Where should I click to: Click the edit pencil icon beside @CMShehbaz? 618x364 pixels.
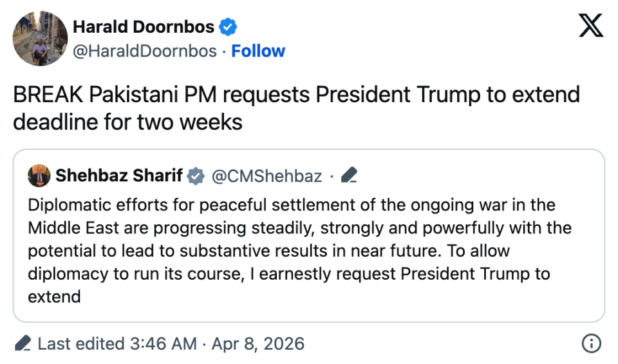point(349,175)
